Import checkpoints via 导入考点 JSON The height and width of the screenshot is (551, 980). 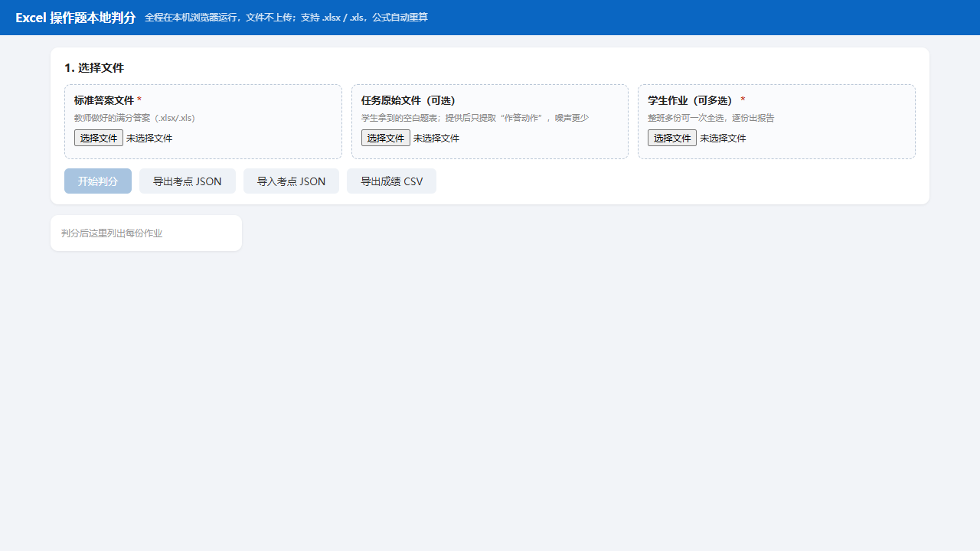tap(291, 181)
